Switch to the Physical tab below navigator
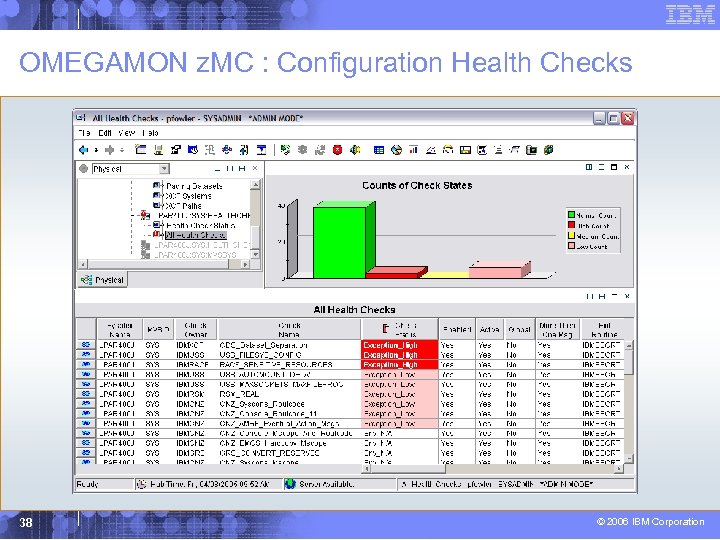The height and width of the screenshot is (540, 720). point(102,280)
